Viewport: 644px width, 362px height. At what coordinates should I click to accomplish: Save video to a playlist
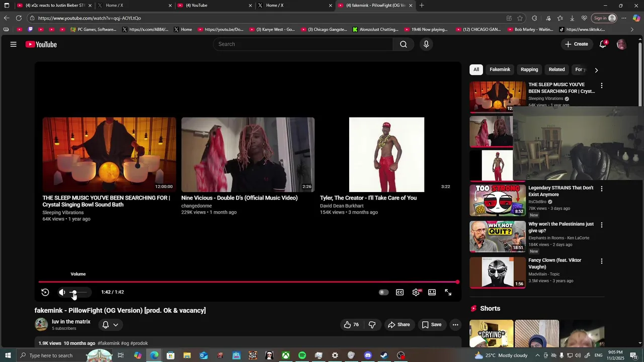432,325
